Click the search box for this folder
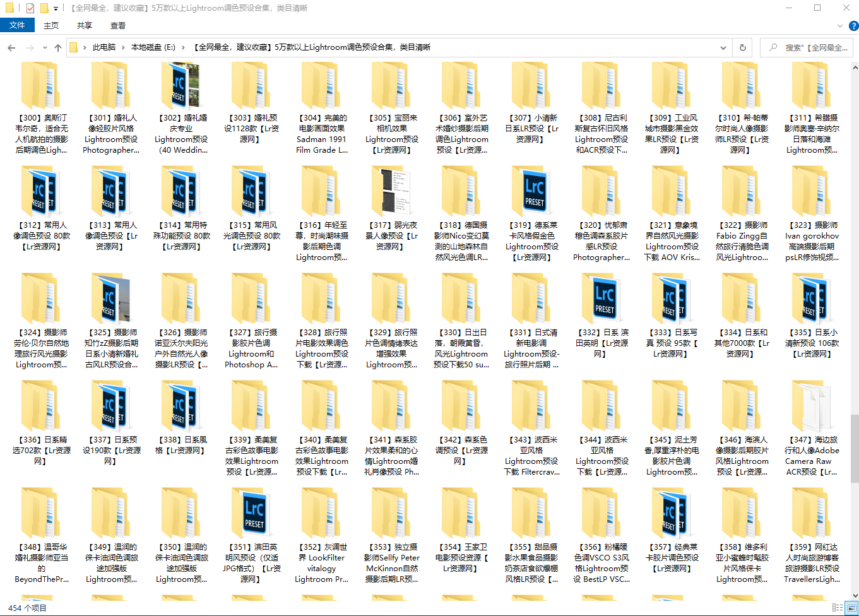 [x=807, y=47]
